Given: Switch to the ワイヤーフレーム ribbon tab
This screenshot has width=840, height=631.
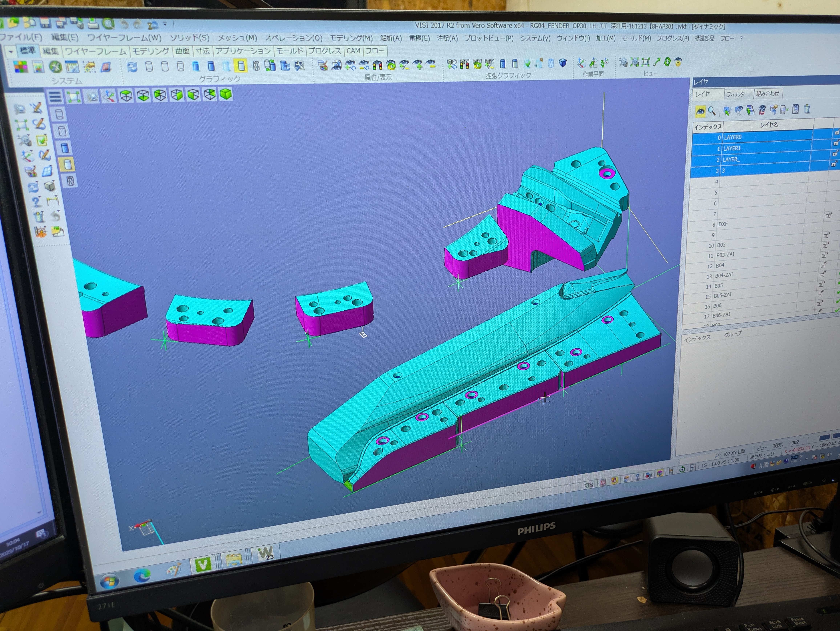Looking at the screenshot, I should click(x=96, y=51).
